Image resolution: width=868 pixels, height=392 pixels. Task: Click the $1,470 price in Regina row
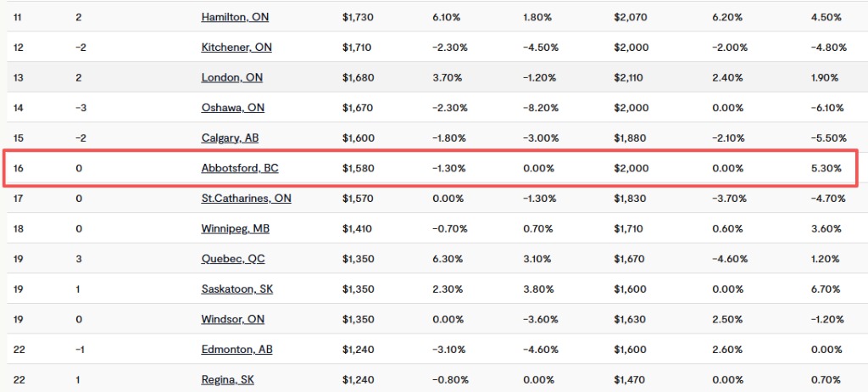tap(628, 379)
